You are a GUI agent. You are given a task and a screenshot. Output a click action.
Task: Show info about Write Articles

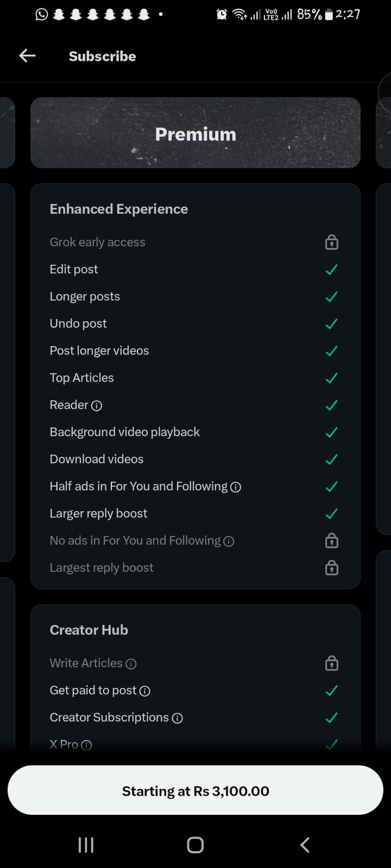point(131,663)
